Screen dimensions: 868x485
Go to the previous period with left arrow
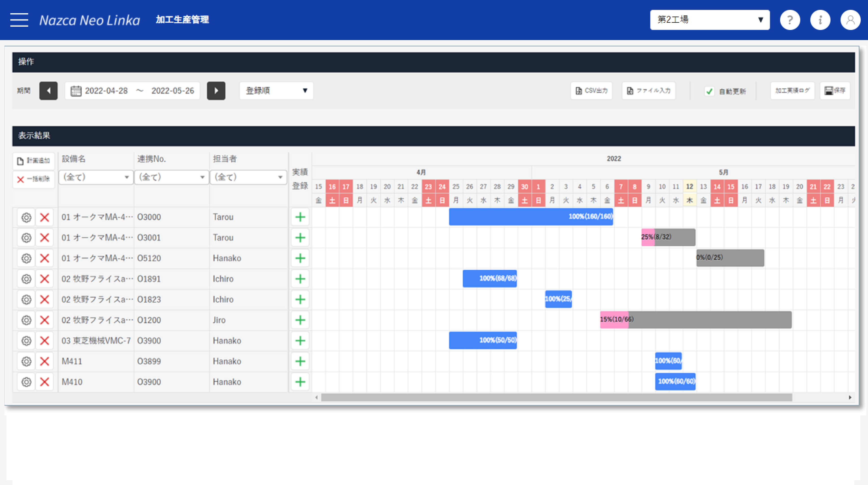pos(49,91)
